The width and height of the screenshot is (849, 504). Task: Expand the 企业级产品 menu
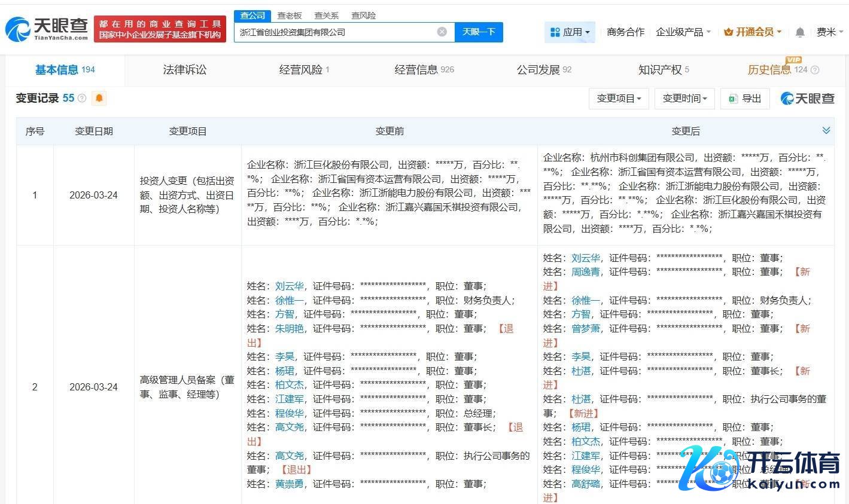pyautogui.click(x=683, y=32)
